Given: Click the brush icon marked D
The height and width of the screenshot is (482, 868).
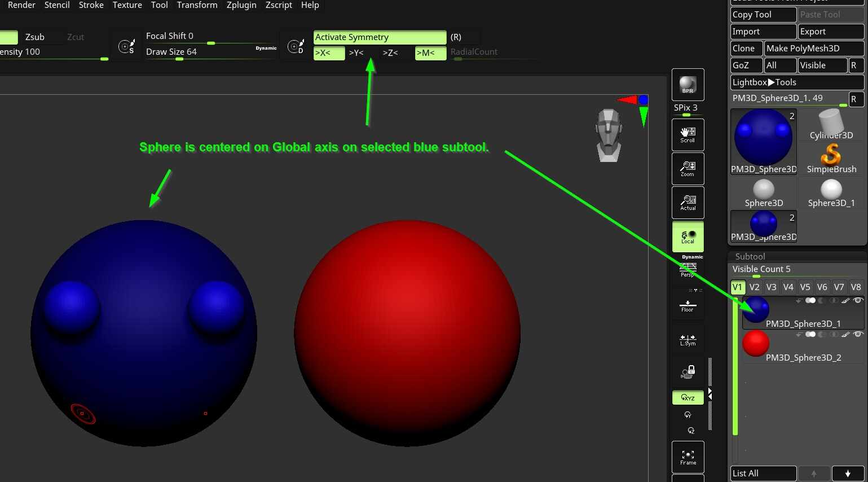Looking at the screenshot, I should coord(296,46).
